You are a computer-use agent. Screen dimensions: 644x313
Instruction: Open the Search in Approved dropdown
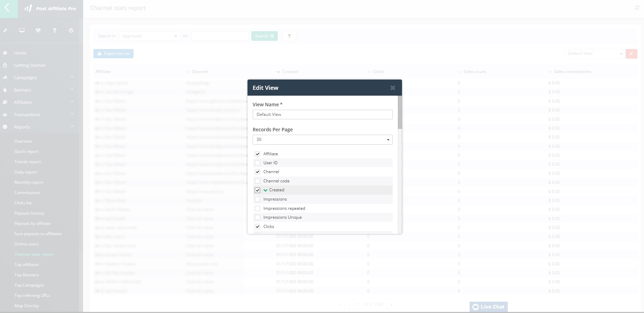[x=149, y=36]
